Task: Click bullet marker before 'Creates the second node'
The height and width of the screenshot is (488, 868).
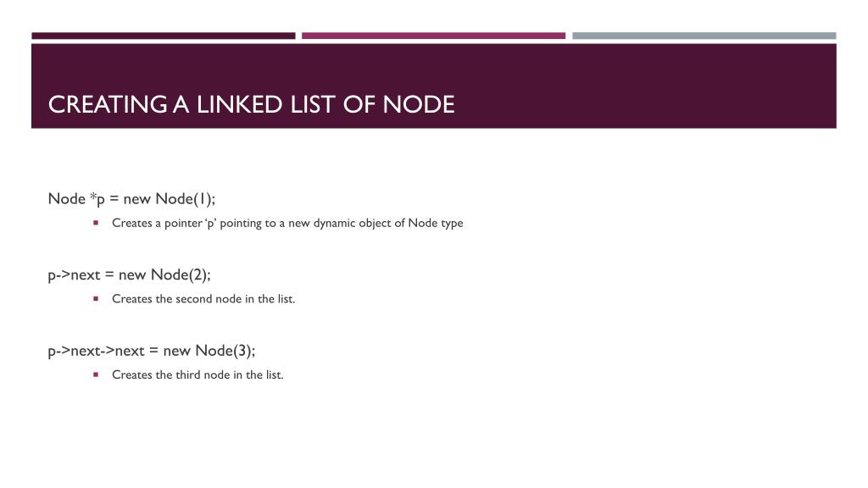Action: (x=96, y=299)
